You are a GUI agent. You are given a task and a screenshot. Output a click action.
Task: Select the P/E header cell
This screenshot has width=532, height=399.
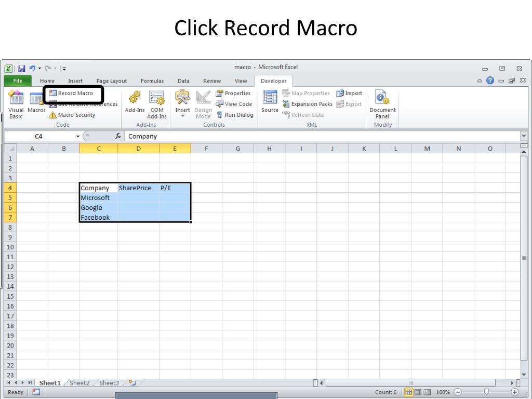(x=175, y=188)
